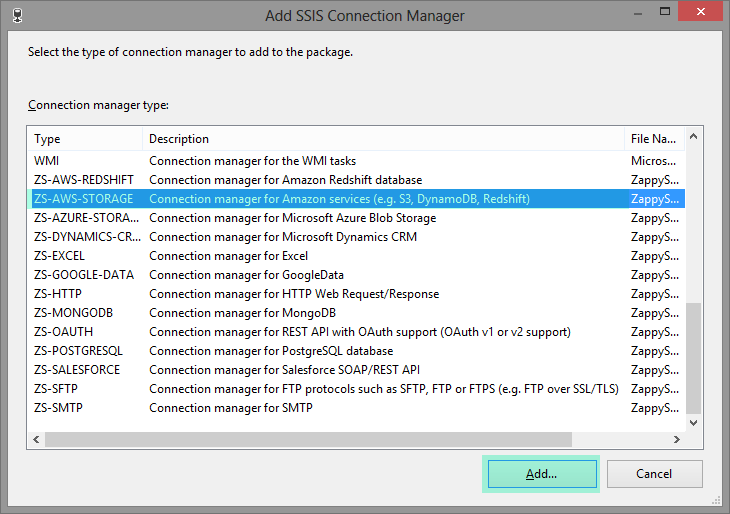Select the ZS-POSTGRESQL connection type

pos(356,351)
